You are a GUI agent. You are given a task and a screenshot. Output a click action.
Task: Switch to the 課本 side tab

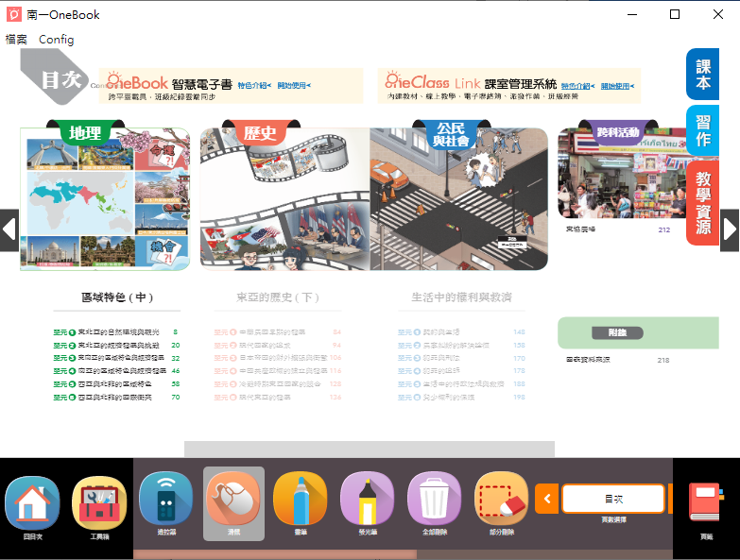[703, 75]
